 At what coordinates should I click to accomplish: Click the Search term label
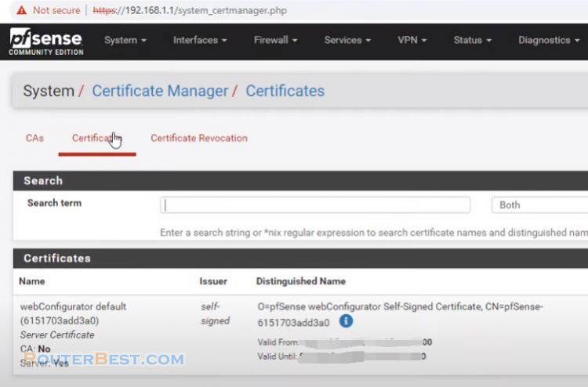(54, 203)
